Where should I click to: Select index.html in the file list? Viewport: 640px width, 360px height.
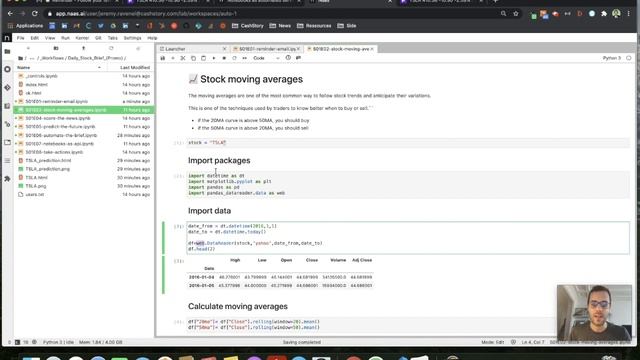click(84, 84)
